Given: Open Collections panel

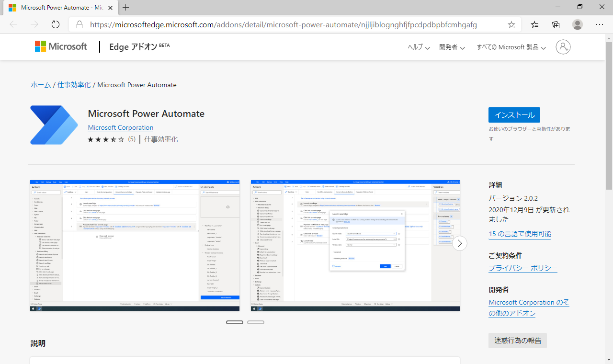Looking at the screenshot, I should click(x=556, y=24).
